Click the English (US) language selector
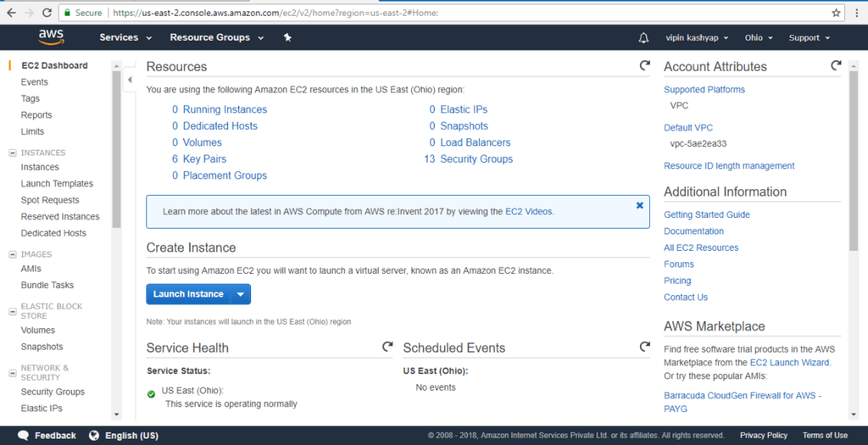This screenshot has width=868, height=445. (131, 436)
